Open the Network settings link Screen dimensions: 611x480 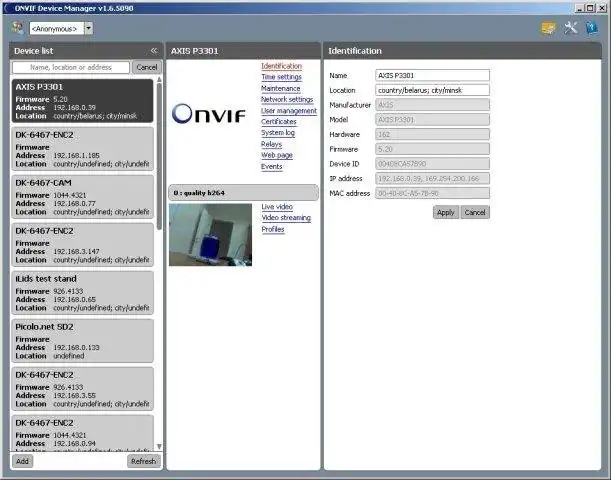[287, 99]
